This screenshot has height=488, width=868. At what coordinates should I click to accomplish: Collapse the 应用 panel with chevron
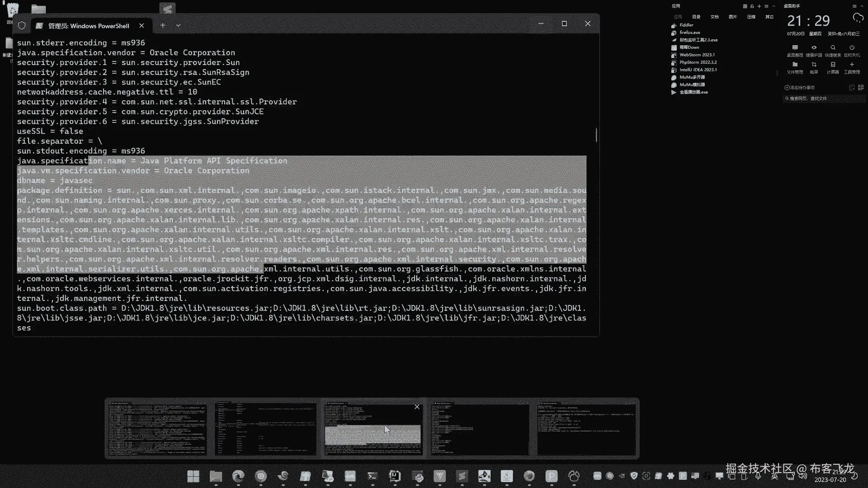(774, 6)
